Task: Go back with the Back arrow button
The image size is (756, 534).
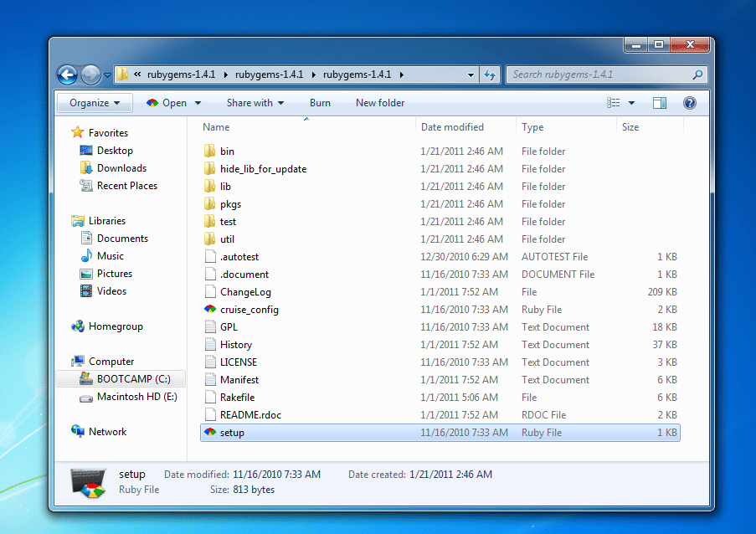Action: tap(67, 74)
